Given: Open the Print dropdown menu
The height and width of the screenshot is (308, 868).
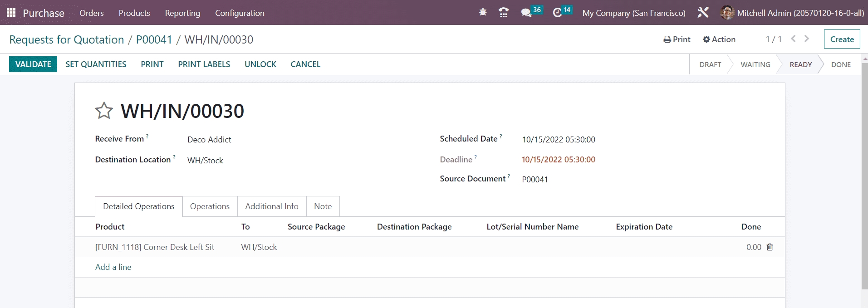Looking at the screenshot, I should (x=677, y=39).
